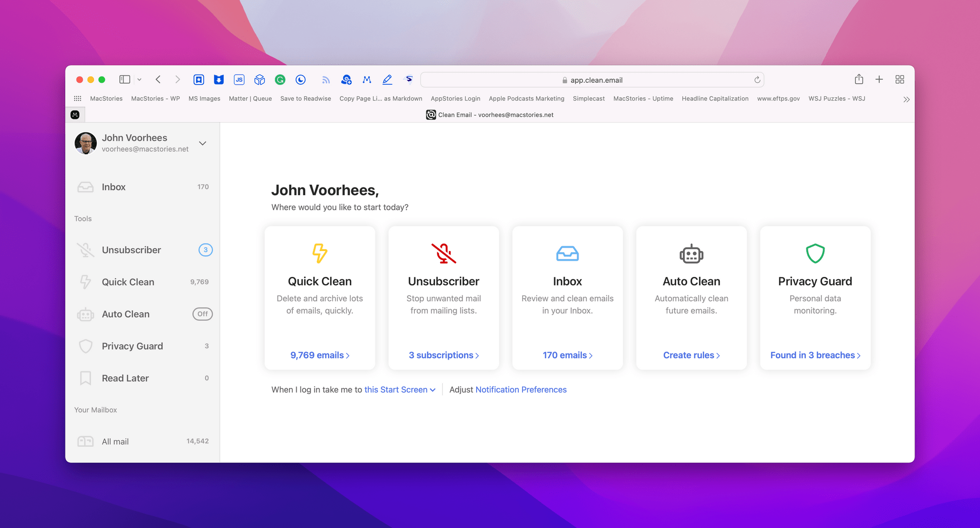Collapse the sidebar panel toggle
This screenshot has width=980, height=528.
point(124,79)
